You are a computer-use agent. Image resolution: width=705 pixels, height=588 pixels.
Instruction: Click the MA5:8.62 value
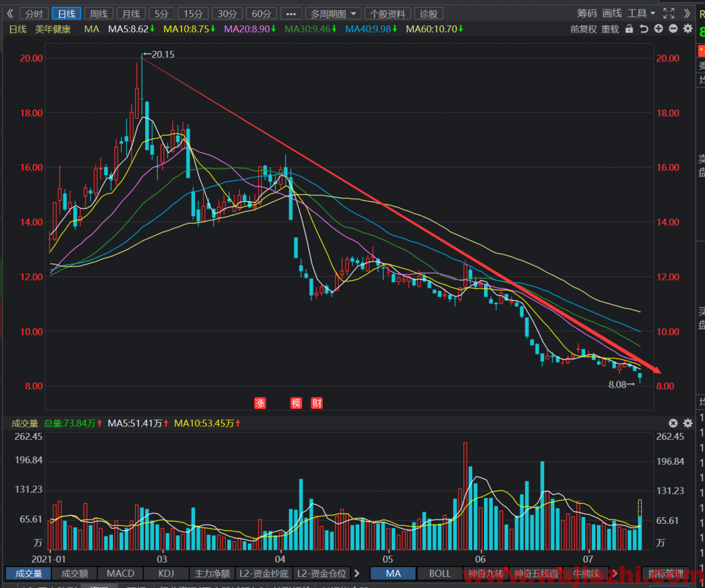pos(131,29)
